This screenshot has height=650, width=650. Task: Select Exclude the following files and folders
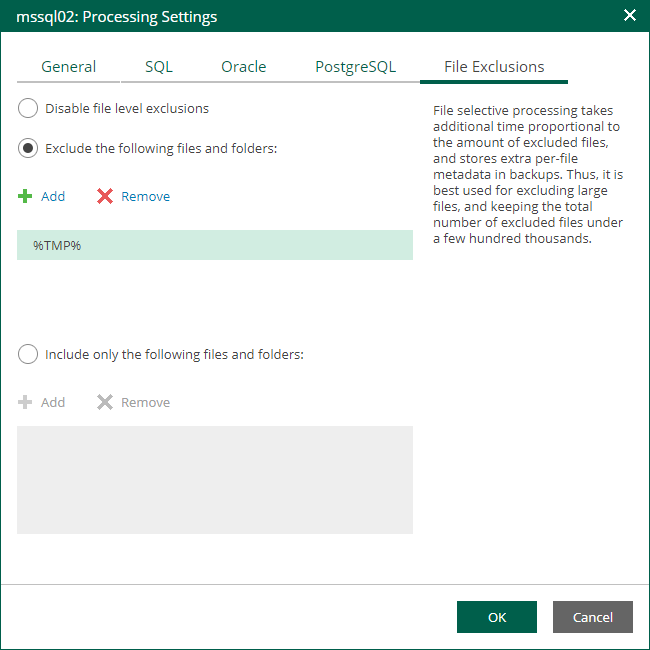tap(28, 148)
